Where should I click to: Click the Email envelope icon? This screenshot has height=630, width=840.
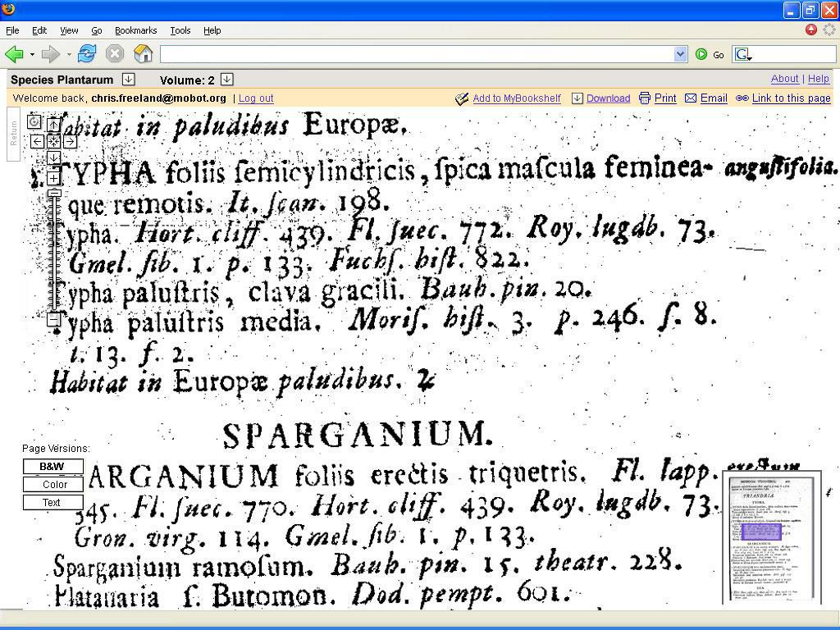coord(691,98)
